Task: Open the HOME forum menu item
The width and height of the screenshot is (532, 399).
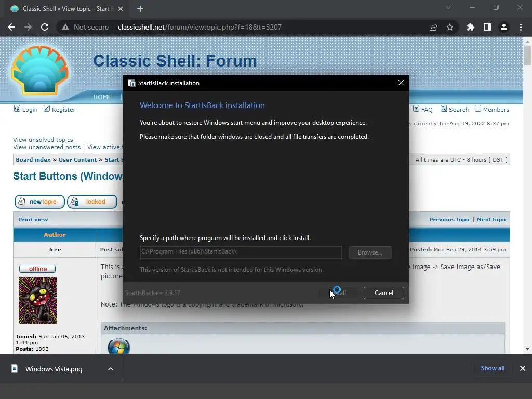Action: 102,97
